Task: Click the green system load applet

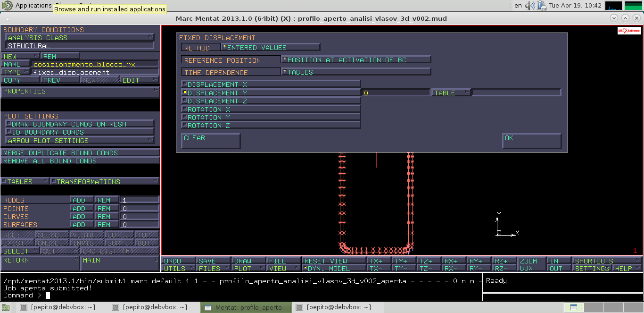Action: [633, 6]
